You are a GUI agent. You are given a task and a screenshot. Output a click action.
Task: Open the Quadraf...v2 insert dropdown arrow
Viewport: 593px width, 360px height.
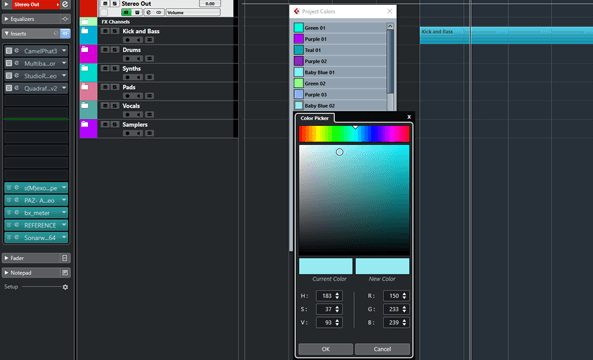coord(64,88)
